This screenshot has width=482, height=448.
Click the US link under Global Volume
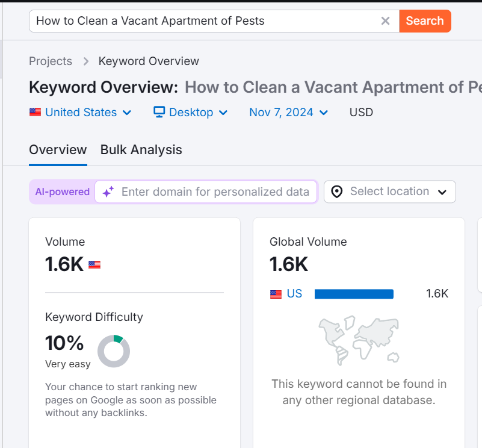pyautogui.click(x=294, y=294)
